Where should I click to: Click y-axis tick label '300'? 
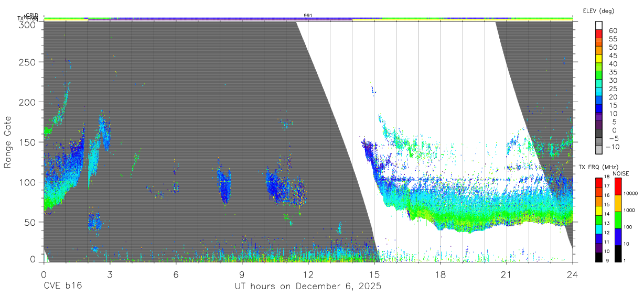pyautogui.click(x=28, y=24)
